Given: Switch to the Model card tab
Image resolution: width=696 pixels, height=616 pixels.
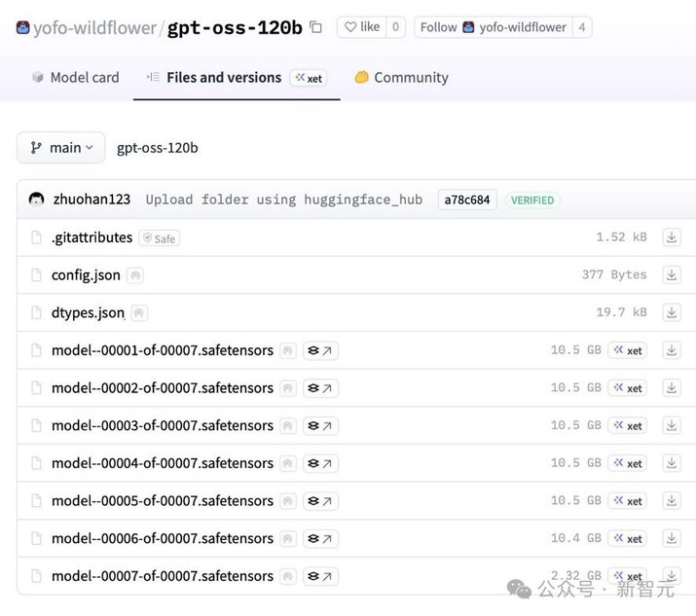Looking at the screenshot, I should click(x=76, y=78).
